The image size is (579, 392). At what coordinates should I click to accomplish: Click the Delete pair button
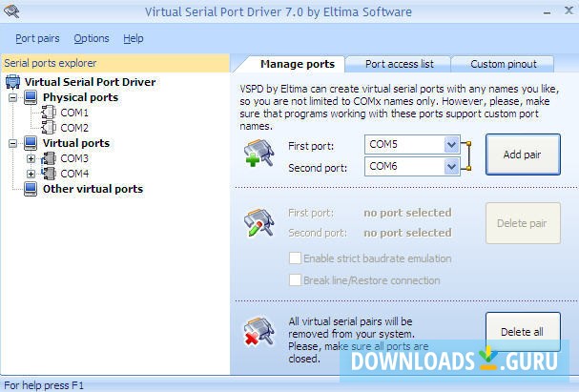pos(523,223)
